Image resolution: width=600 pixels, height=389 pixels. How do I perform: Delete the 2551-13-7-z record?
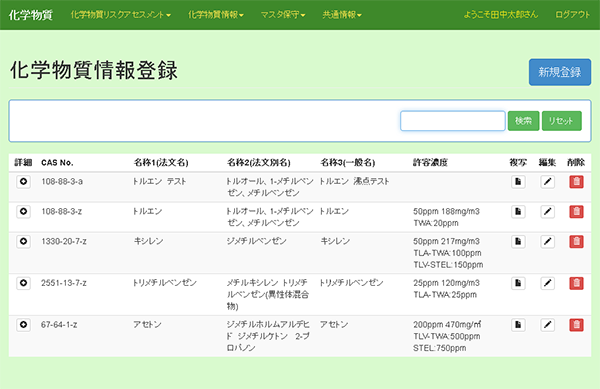tap(577, 283)
